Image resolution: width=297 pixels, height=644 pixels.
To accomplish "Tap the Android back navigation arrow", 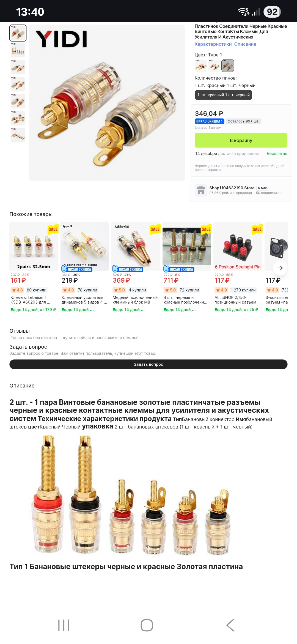I will pyautogui.click(x=230, y=625).
